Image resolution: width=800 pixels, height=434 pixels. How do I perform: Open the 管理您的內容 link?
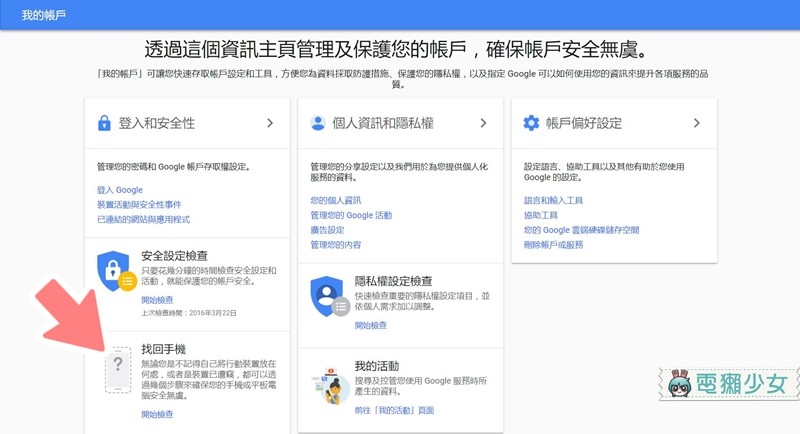(336, 245)
